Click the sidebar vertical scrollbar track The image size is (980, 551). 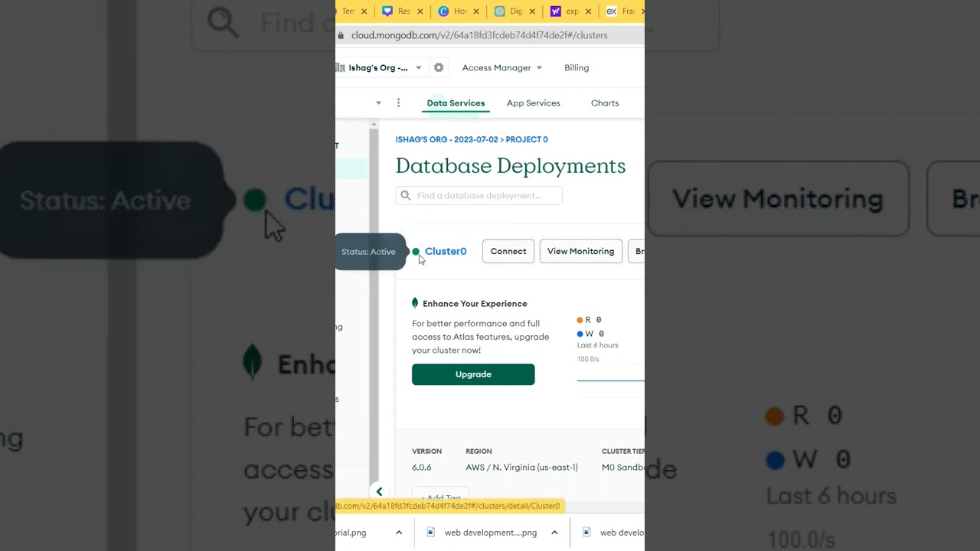point(374,306)
